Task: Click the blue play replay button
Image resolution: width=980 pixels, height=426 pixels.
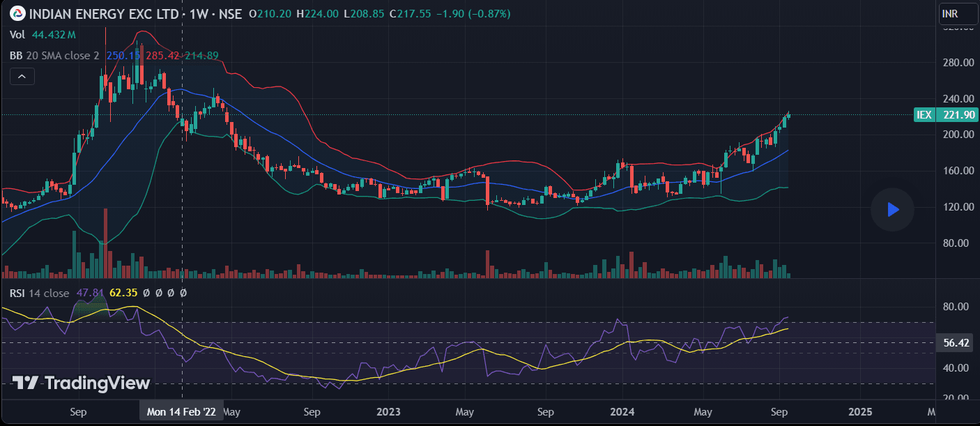Action: 892,209
